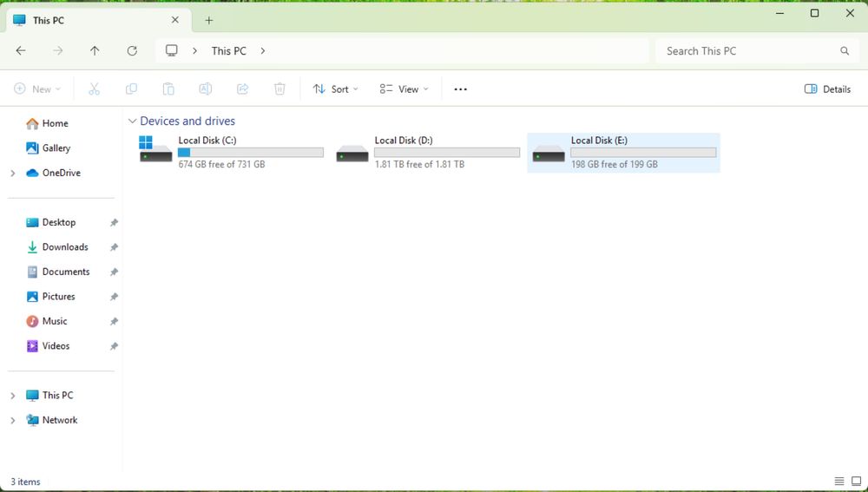Click '198 GB free of 199 GB' text
The height and width of the screenshot is (492, 868).
pos(615,164)
